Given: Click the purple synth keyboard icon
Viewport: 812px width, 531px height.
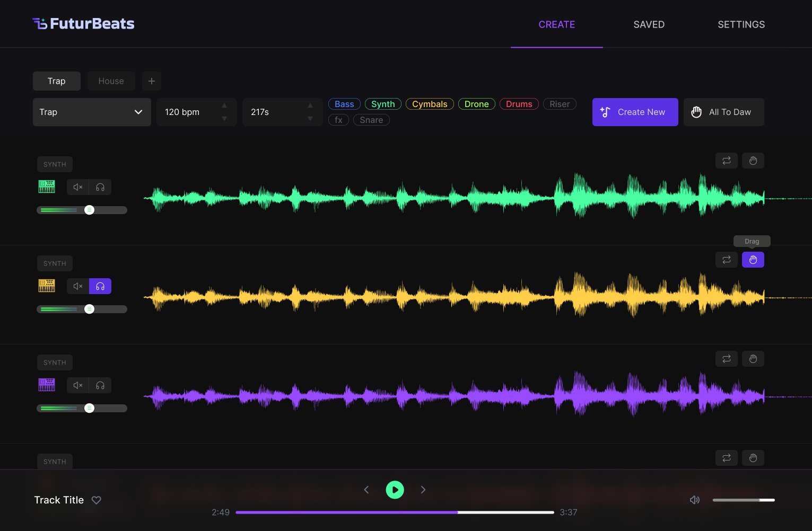Looking at the screenshot, I should [47, 385].
